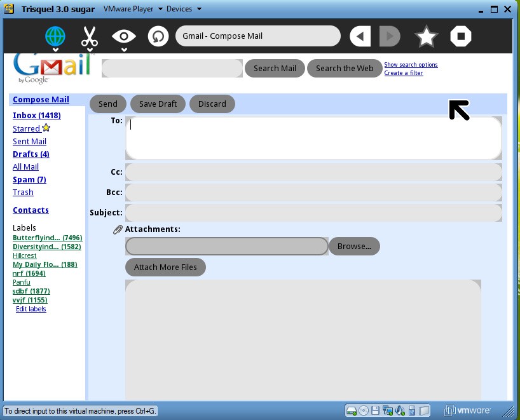The width and height of the screenshot is (520, 420).
Task: Click the circular reload page icon
Action: tap(158, 36)
